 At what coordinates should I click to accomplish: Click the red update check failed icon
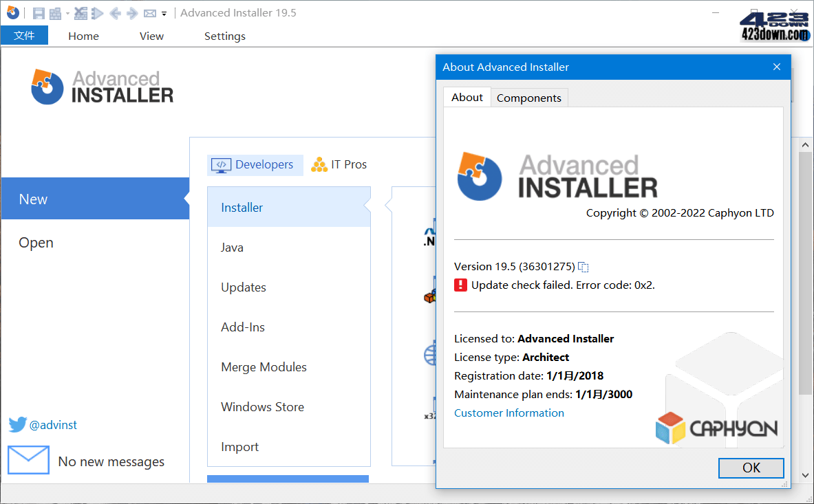[x=460, y=285]
